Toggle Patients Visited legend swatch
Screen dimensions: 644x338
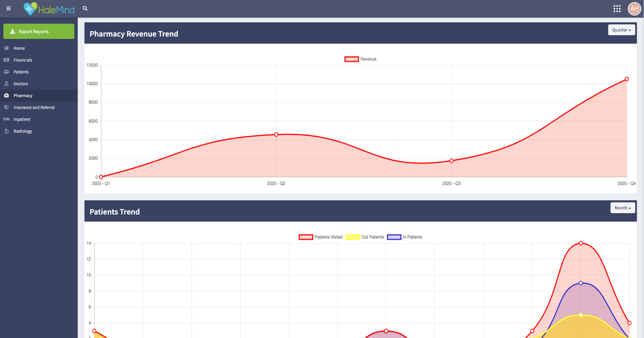pos(306,237)
